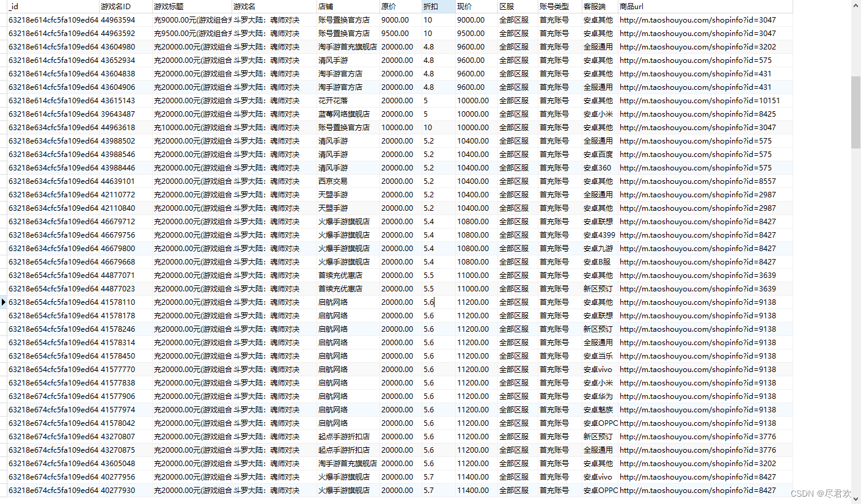
Task: Click the 全部区服 cell in row 46679668
Action: pyautogui.click(x=518, y=262)
